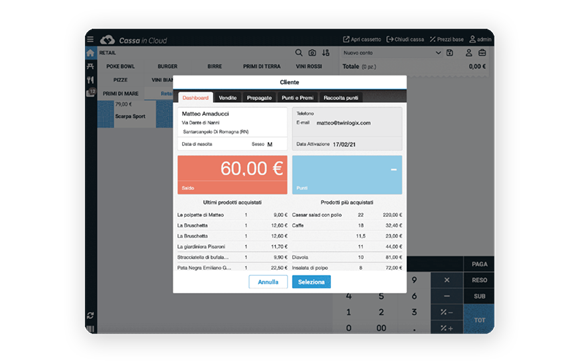This screenshot has width=576, height=362.
Task: Click the PAGA button
Action: [x=479, y=264]
